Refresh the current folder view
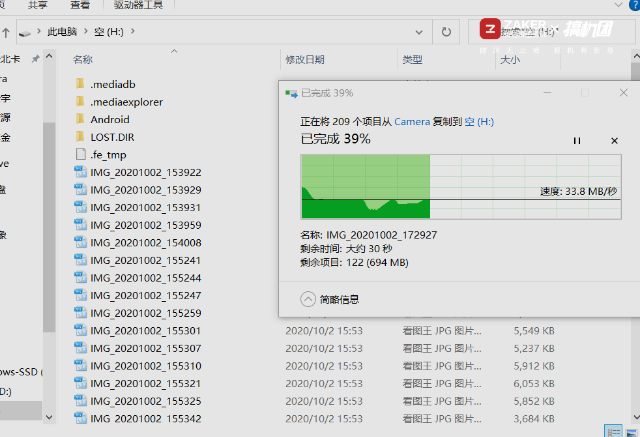This screenshot has height=437, width=640. click(446, 31)
